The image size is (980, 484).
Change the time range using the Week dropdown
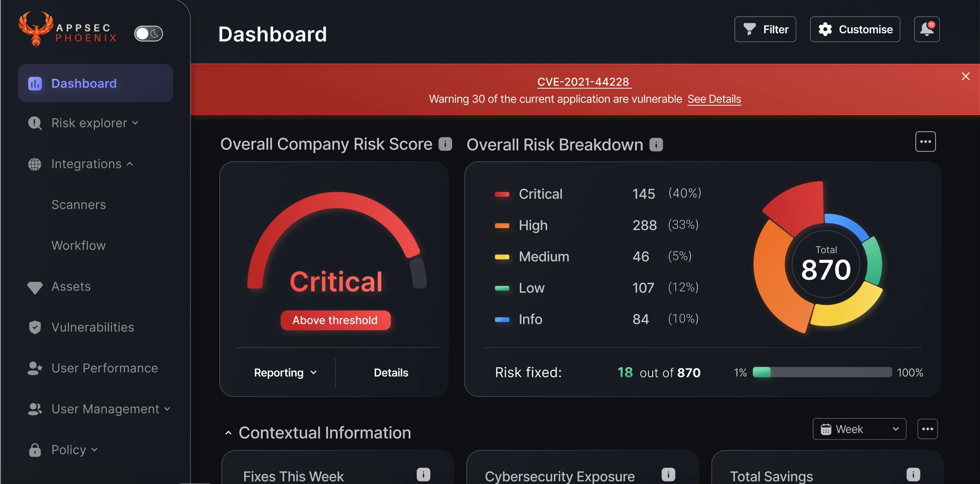click(x=859, y=429)
